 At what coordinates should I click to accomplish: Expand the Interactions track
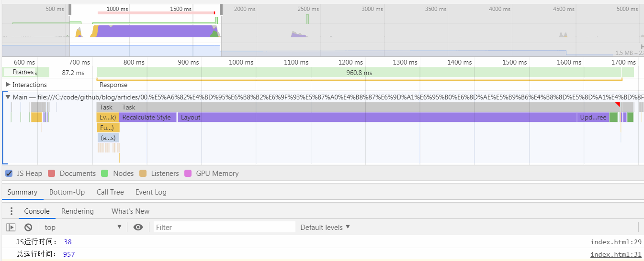(8, 85)
